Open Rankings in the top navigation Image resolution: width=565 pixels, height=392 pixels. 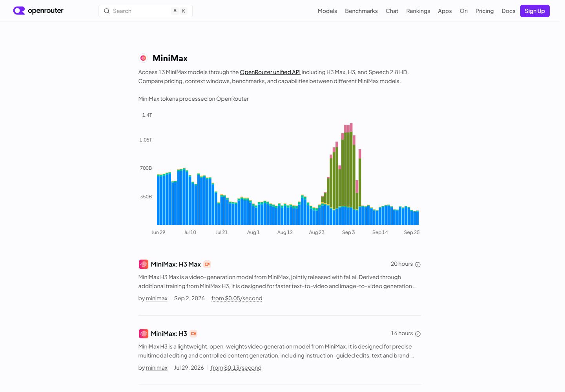click(418, 11)
